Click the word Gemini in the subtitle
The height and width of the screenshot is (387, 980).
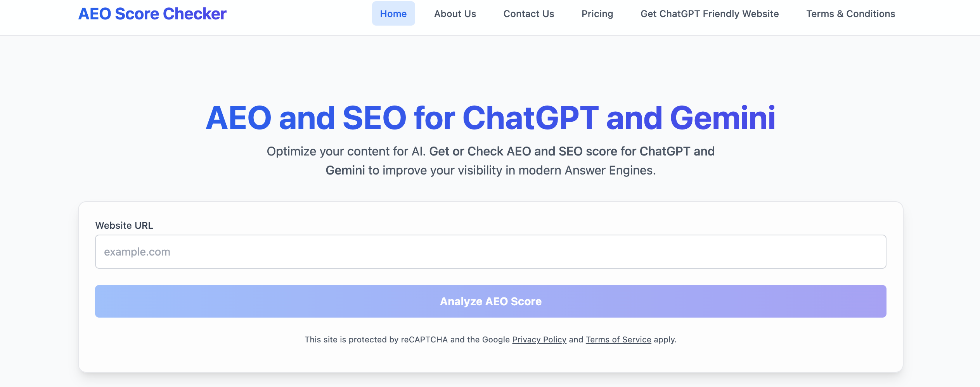coord(346,169)
